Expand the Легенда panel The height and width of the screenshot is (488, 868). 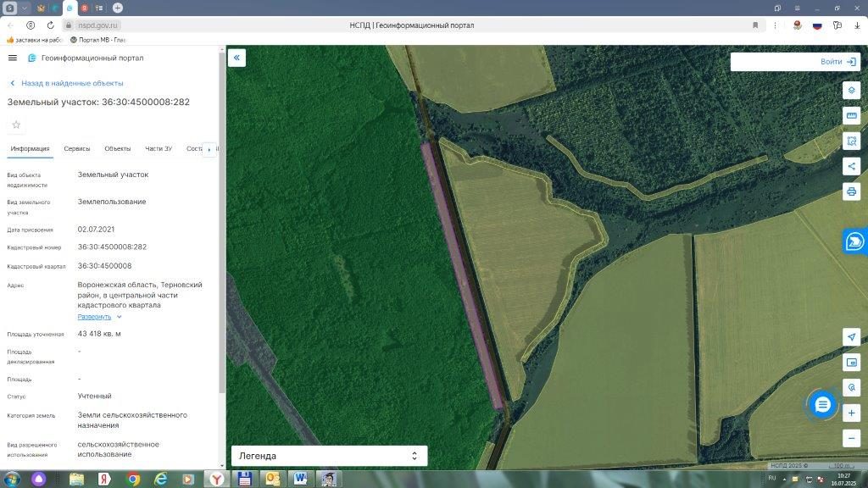330,456
